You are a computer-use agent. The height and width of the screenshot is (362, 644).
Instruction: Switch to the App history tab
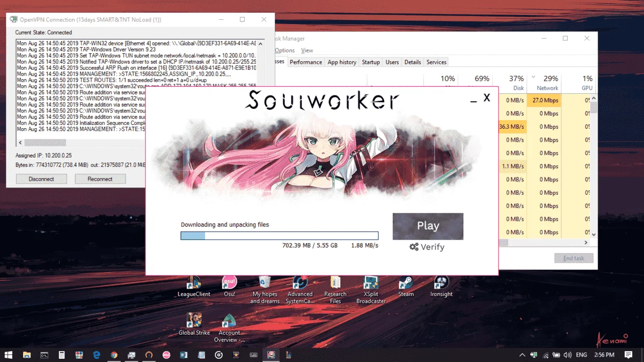click(342, 62)
